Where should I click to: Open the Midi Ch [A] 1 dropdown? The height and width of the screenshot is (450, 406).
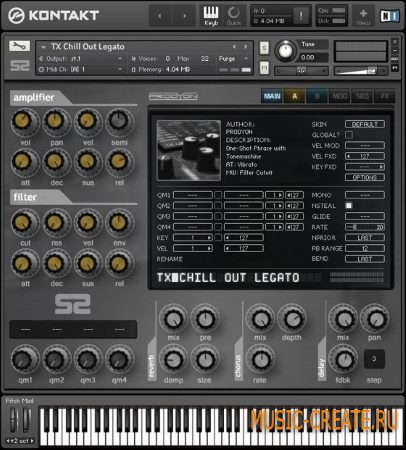[x=81, y=69]
